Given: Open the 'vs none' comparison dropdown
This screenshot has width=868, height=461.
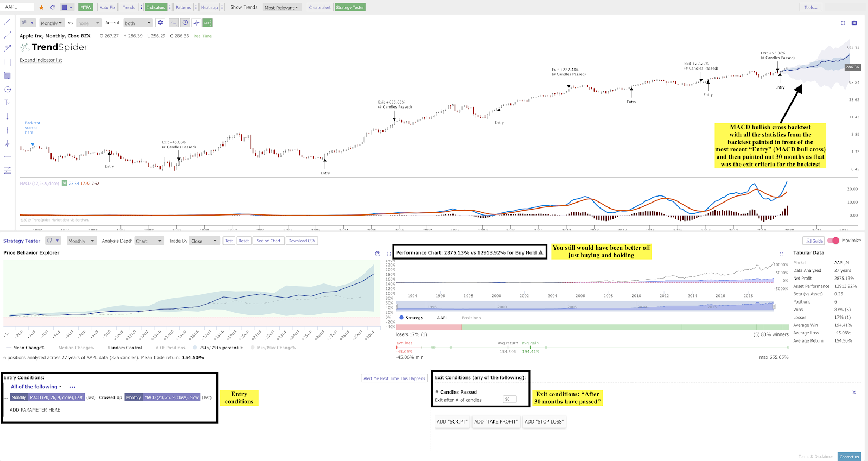Looking at the screenshot, I should click(89, 23).
